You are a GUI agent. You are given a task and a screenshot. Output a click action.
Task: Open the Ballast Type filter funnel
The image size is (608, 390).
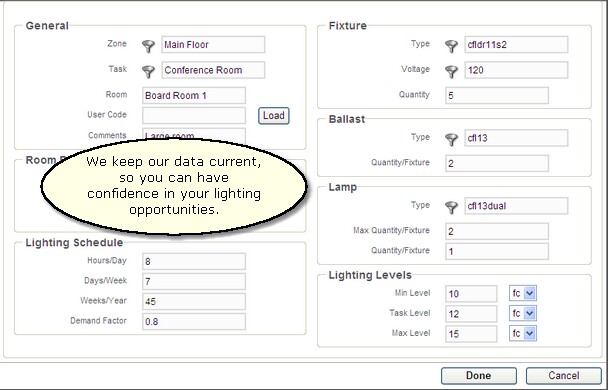[451, 139]
